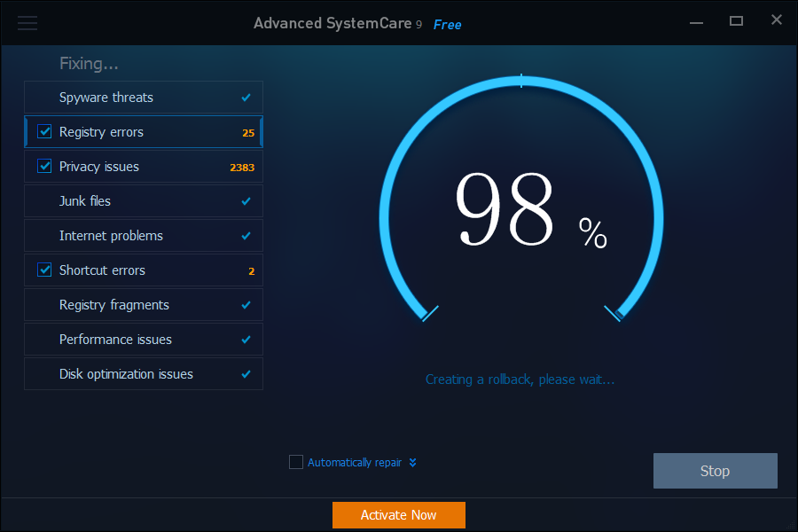Expand the Automatically repair options chevron

pyautogui.click(x=412, y=462)
